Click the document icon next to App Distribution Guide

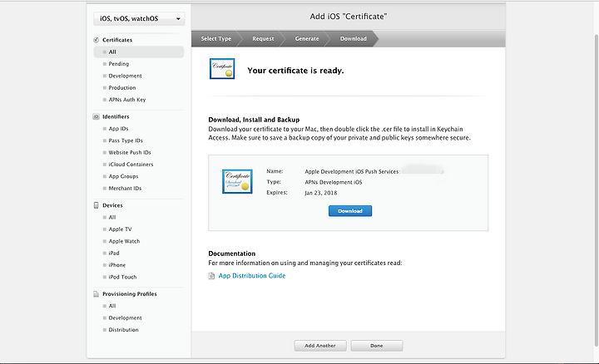(x=211, y=276)
